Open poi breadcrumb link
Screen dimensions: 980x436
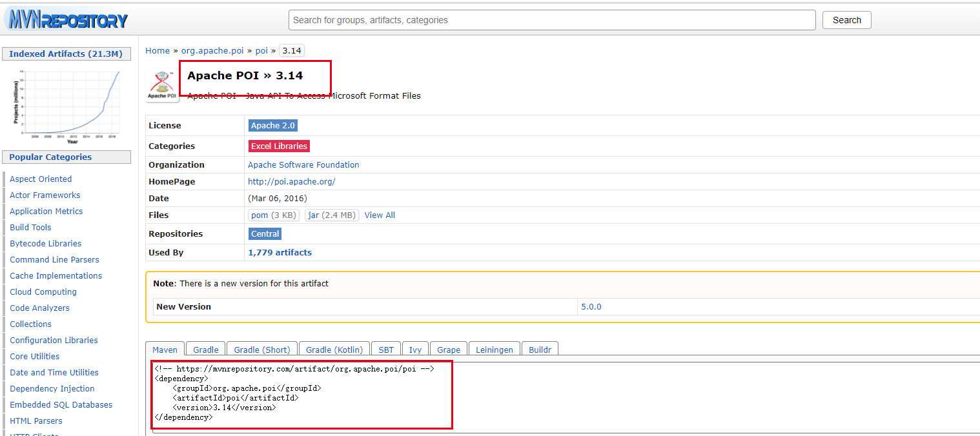[x=261, y=51]
